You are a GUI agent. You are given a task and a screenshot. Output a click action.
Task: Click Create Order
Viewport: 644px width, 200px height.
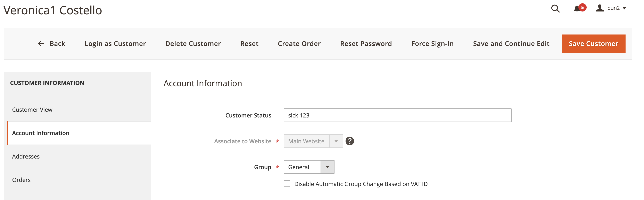299,43
